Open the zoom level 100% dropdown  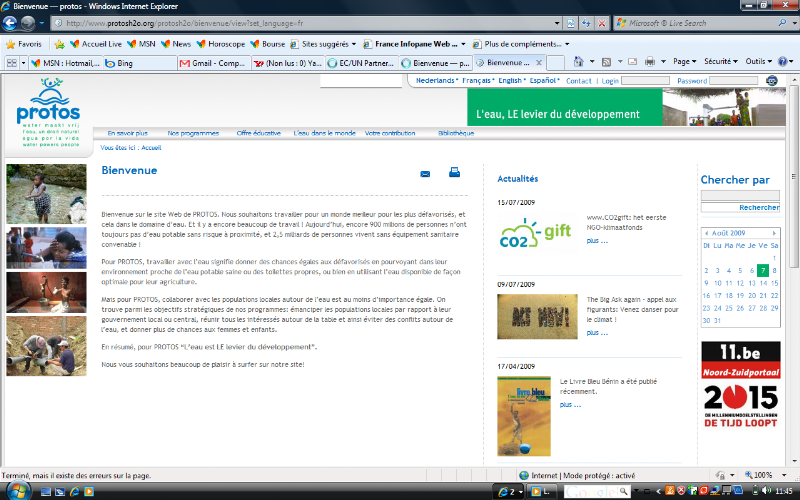coord(784,475)
